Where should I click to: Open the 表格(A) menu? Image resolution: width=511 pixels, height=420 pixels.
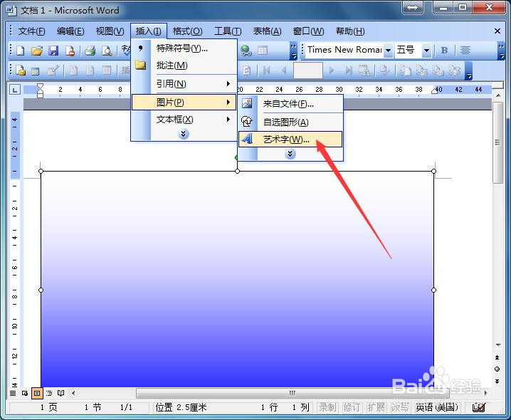click(267, 31)
